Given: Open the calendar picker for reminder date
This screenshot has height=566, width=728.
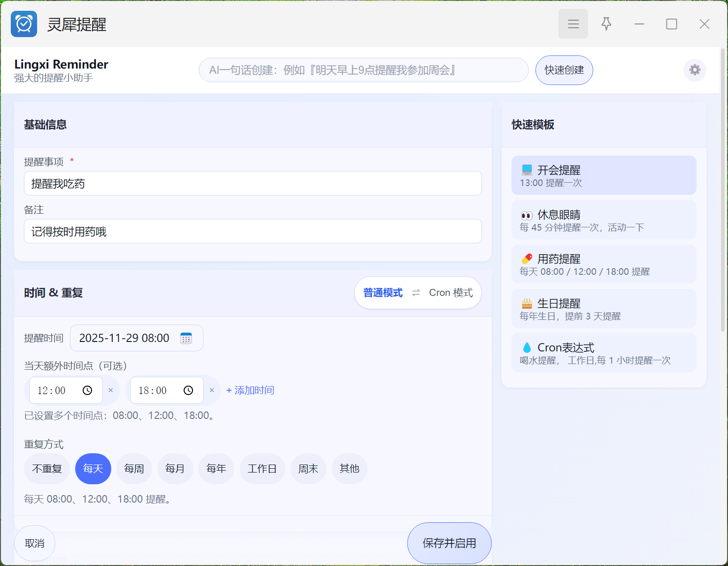Looking at the screenshot, I should point(186,338).
